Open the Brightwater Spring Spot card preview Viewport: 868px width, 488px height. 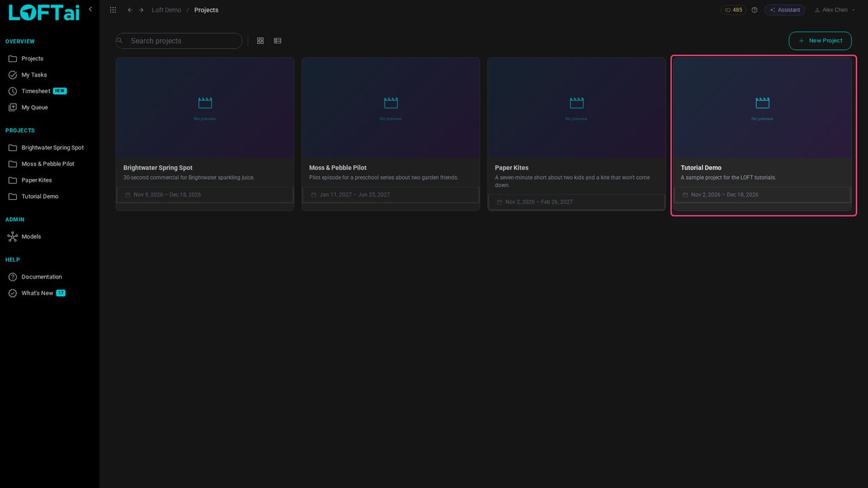click(x=205, y=108)
